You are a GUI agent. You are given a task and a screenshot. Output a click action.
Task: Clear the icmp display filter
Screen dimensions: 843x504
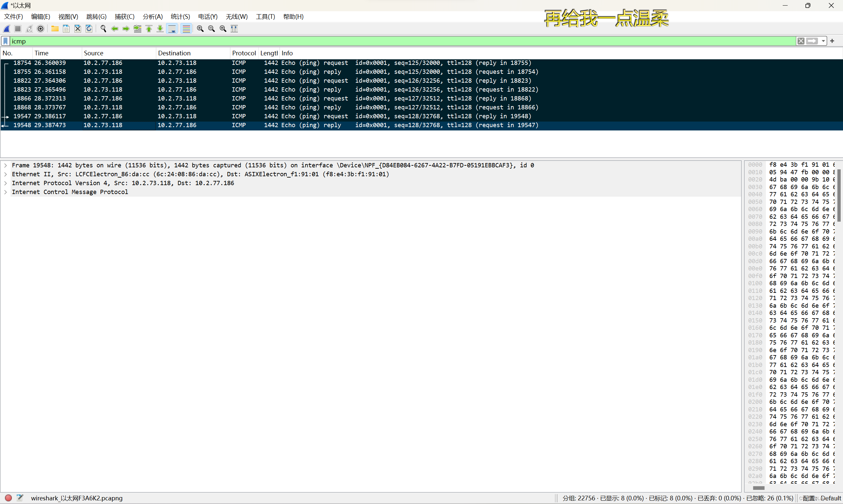[801, 41]
